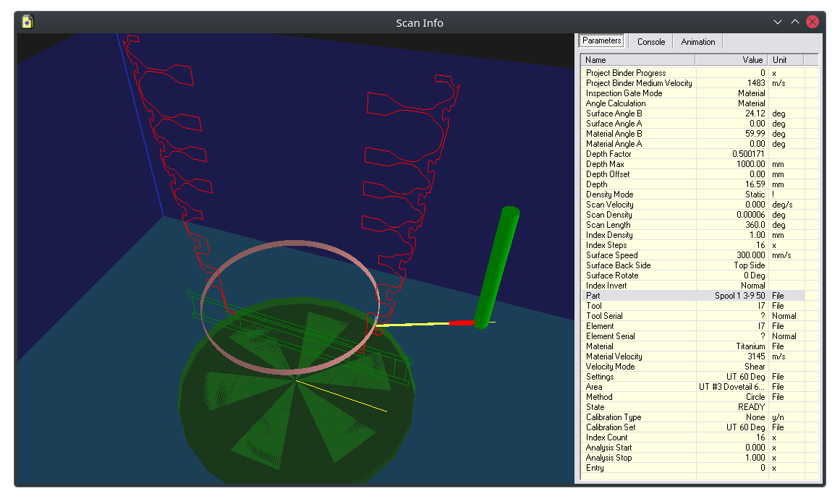Viewport: 840px width, 504px height.
Task: Click the Index Invert value Normal
Action: 753,286
